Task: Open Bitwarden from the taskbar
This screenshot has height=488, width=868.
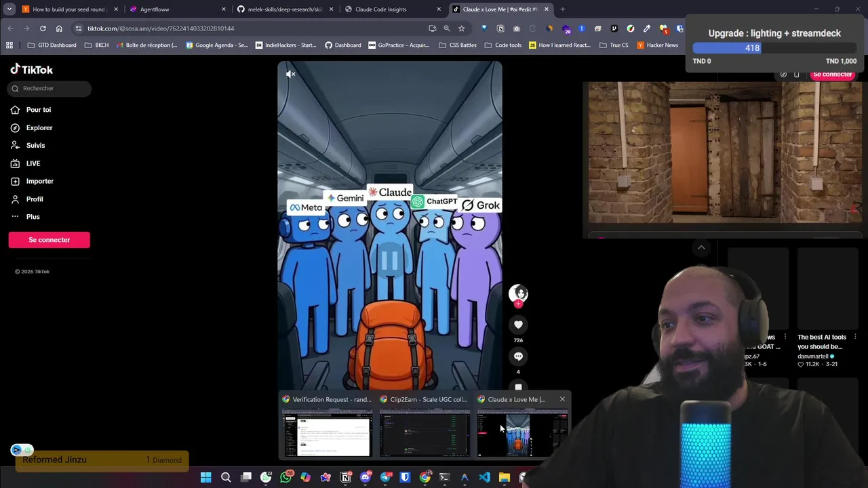Action: coord(405,477)
